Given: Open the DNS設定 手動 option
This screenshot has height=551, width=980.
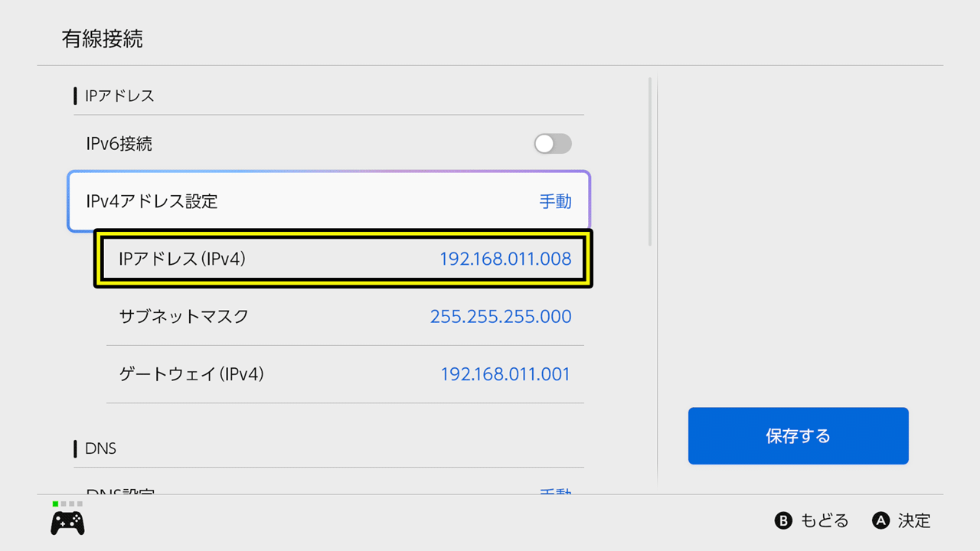Looking at the screenshot, I should 555,493.
